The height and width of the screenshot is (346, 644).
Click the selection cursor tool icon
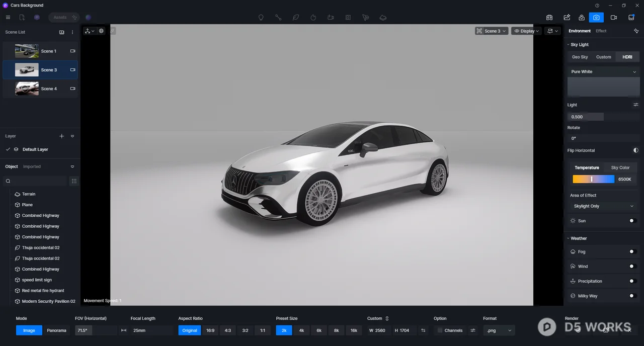coord(366,17)
